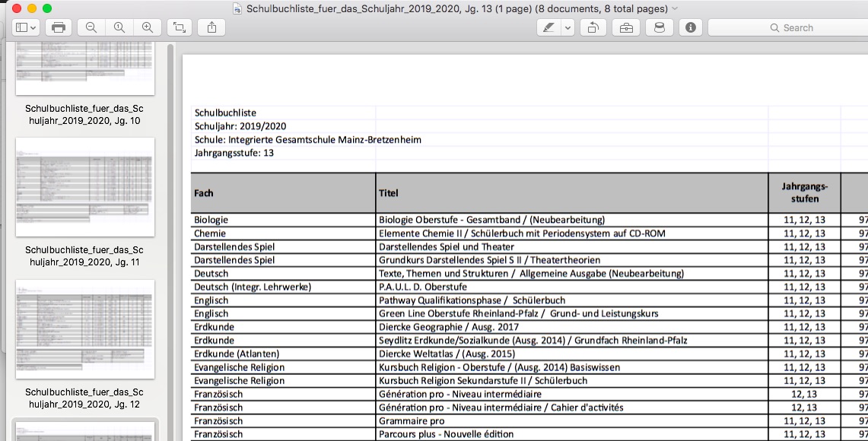Click the scale-to-fit selection icon

pos(179,27)
